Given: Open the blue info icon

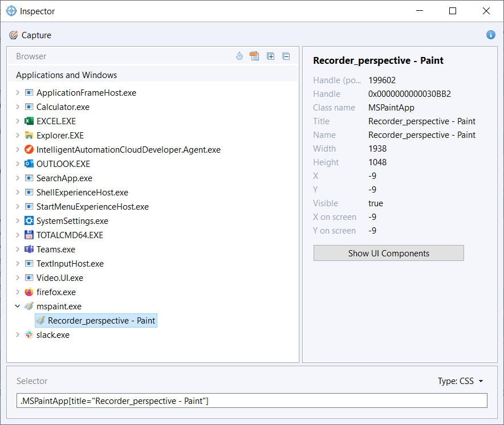Looking at the screenshot, I should click(x=490, y=35).
